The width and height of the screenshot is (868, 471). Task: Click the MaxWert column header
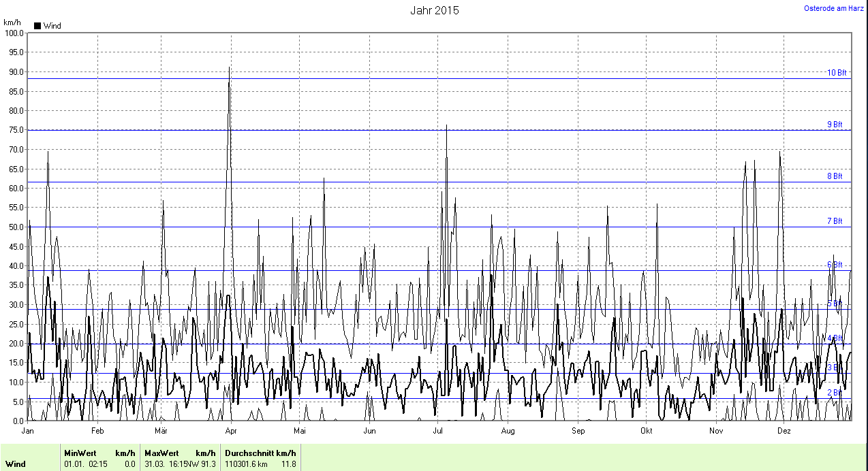pyautogui.click(x=161, y=453)
